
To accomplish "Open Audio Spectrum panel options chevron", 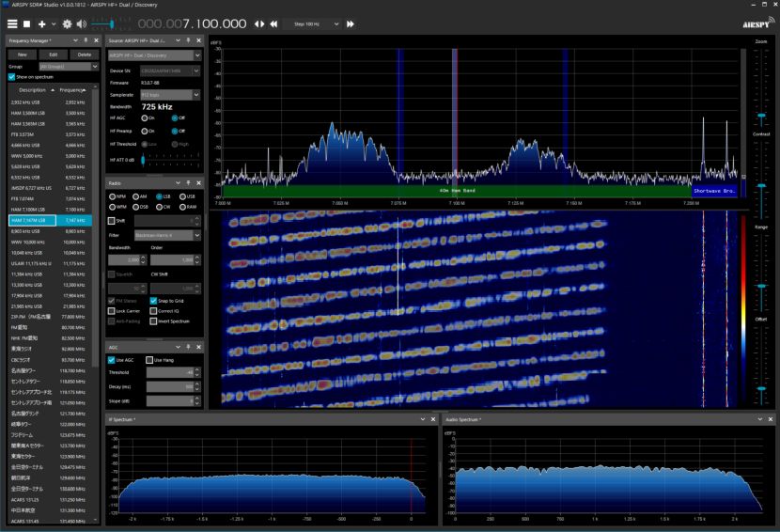I will [759, 419].
